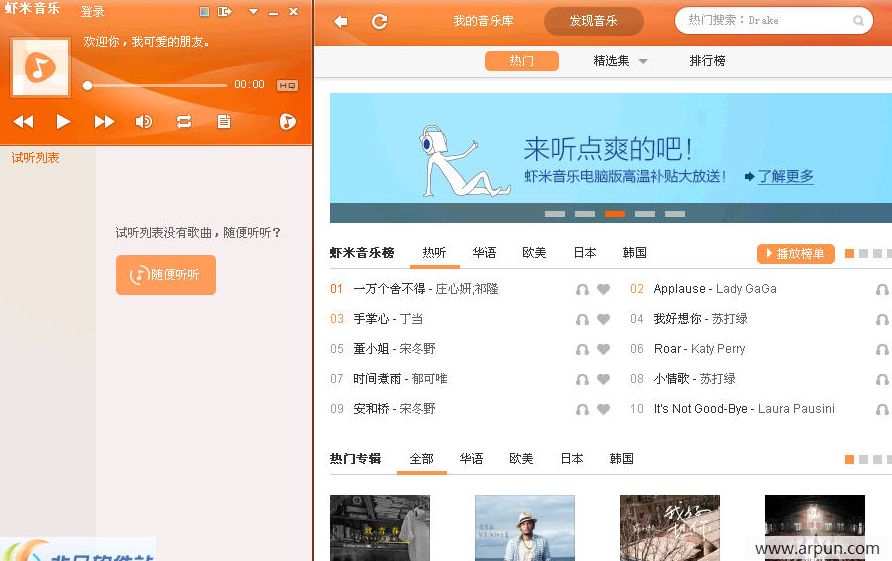Select 华语 in the music chart tabs

[484, 253]
